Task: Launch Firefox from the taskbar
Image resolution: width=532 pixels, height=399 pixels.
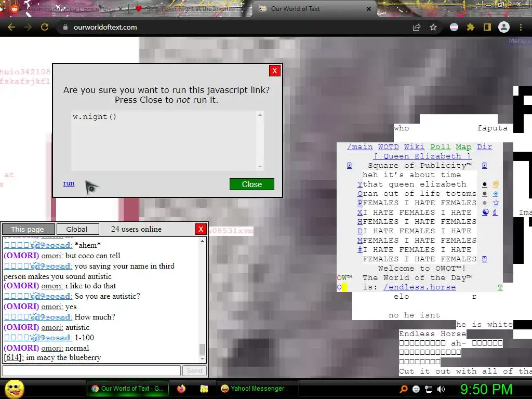Action: coord(181,389)
